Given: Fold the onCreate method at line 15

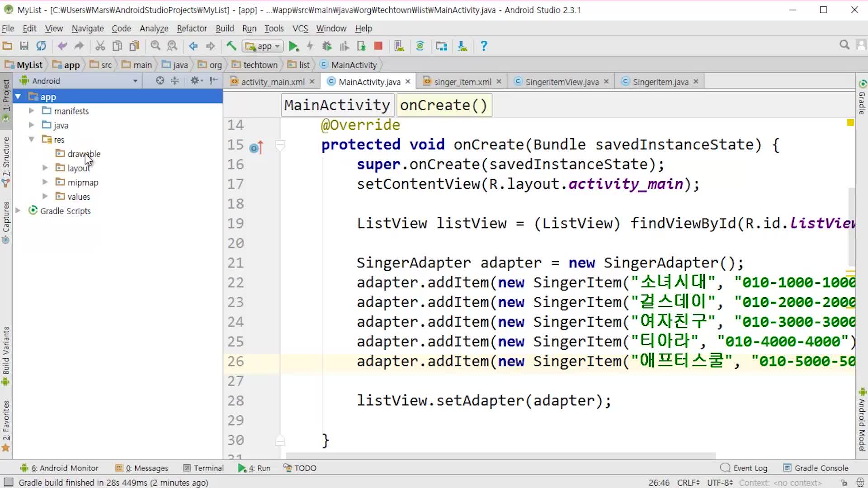Looking at the screenshot, I should coord(280,145).
